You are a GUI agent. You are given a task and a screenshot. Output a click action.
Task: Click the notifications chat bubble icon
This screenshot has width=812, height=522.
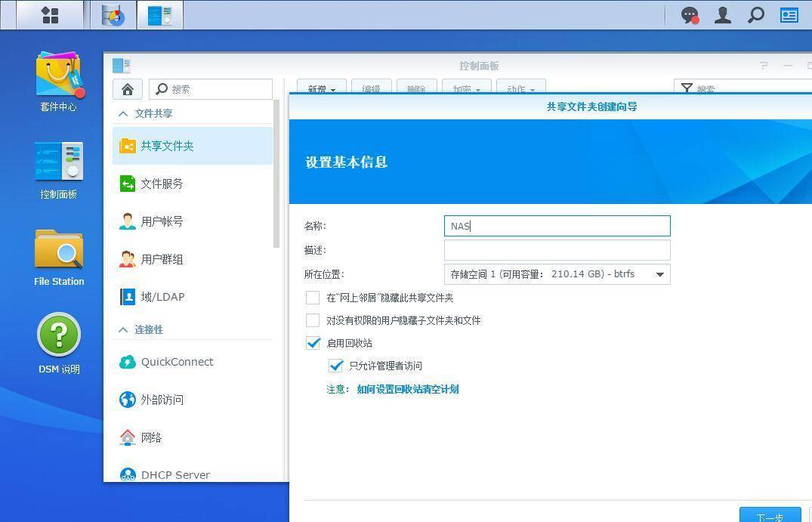[690, 15]
